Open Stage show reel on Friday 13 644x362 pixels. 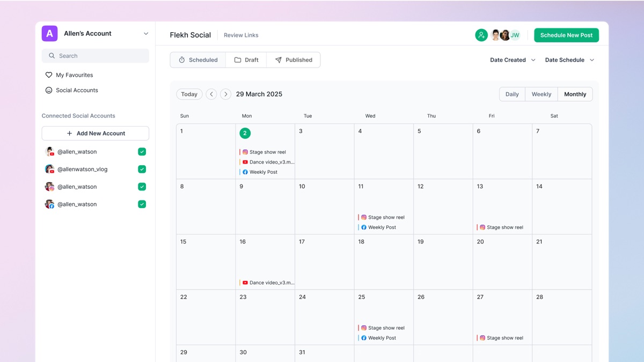[x=500, y=227]
